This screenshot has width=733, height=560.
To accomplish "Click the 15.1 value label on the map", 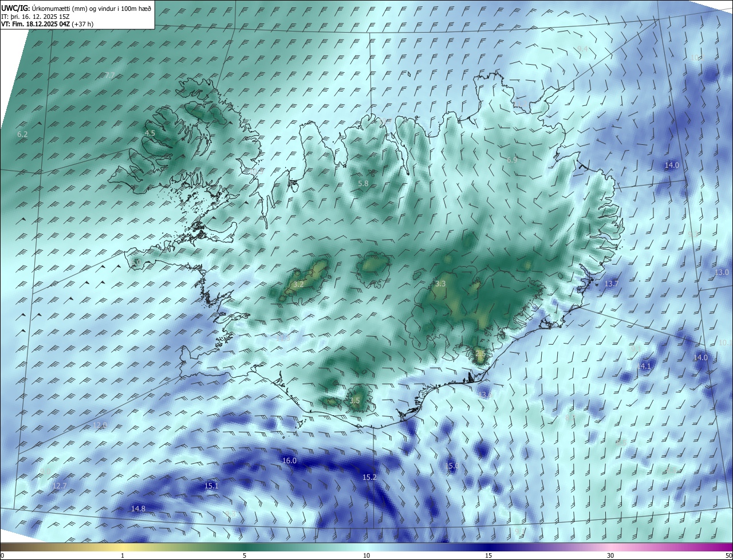I will (x=211, y=486).
